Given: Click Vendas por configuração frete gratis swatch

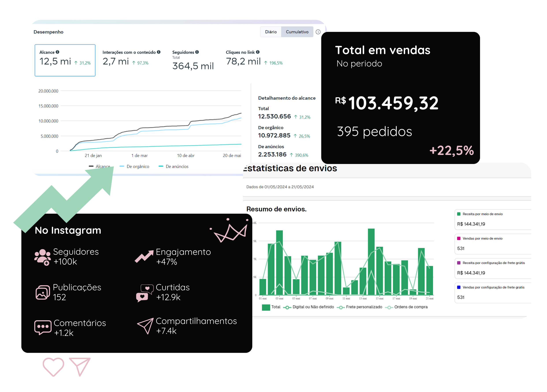Looking at the screenshot, I should pos(459,287).
